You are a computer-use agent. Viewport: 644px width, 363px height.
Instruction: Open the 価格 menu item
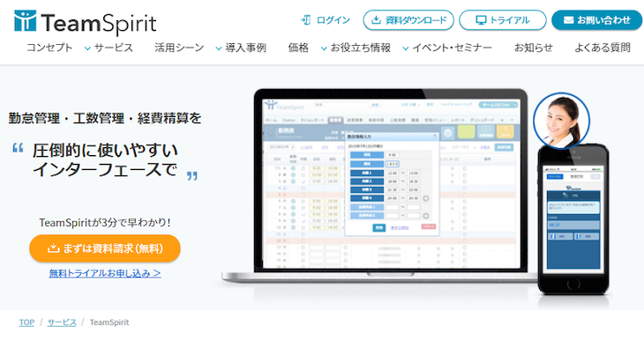pyautogui.click(x=298, y=48)
